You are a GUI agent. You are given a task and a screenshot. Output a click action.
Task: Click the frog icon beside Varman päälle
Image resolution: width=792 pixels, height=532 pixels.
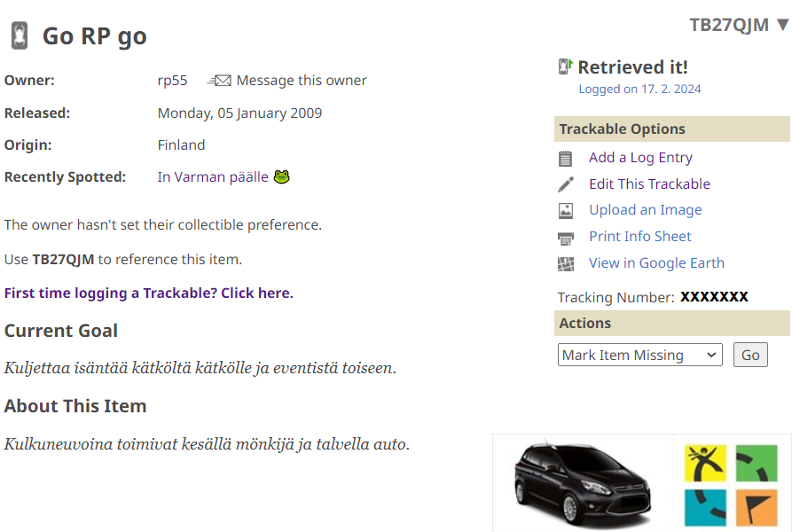coord(282,176)
